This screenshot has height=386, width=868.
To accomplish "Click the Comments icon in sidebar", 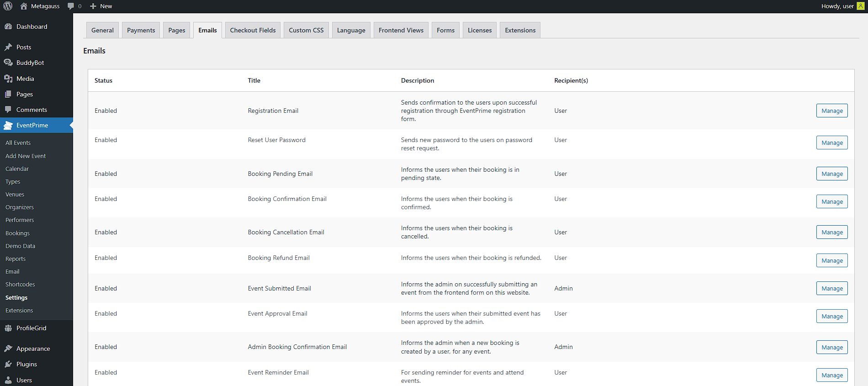I will [x=8, y=110].
